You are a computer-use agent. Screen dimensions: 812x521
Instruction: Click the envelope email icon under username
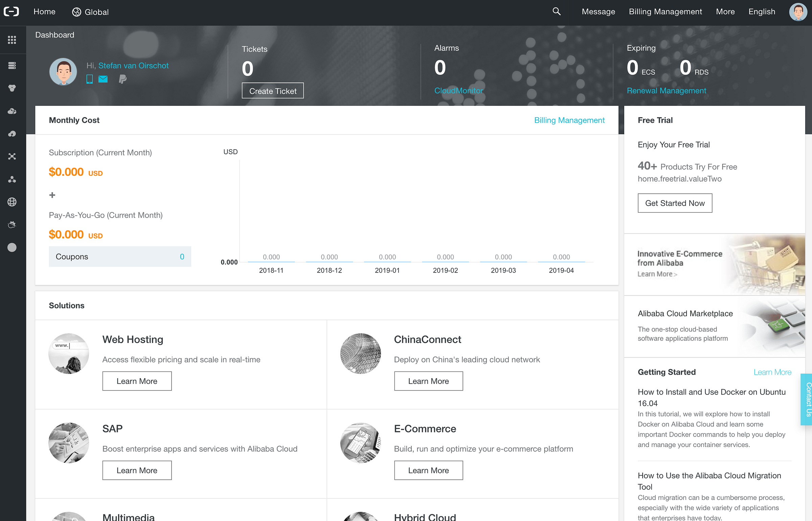point(103,79)
